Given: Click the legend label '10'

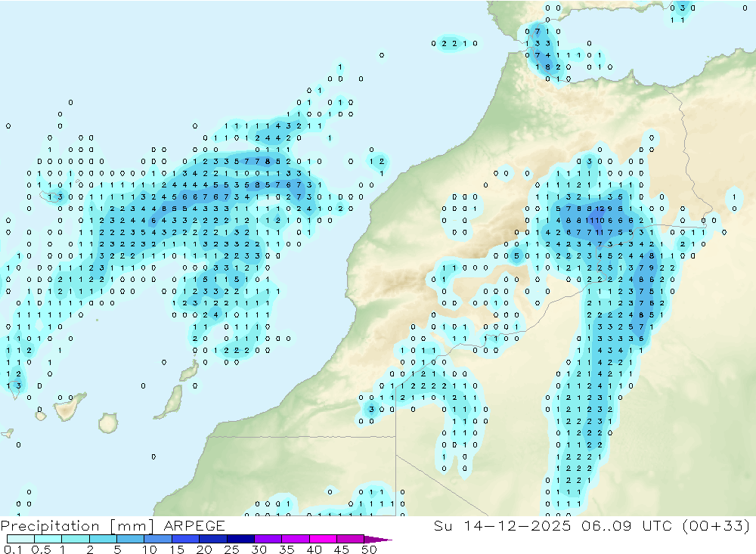Looking at the screenshot, I should 150,549.
